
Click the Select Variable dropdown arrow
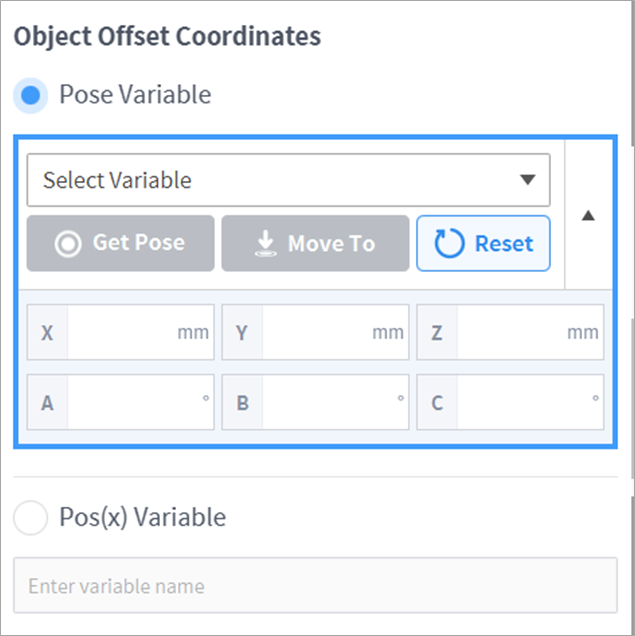pyautogui.click(x=528, y=180)
